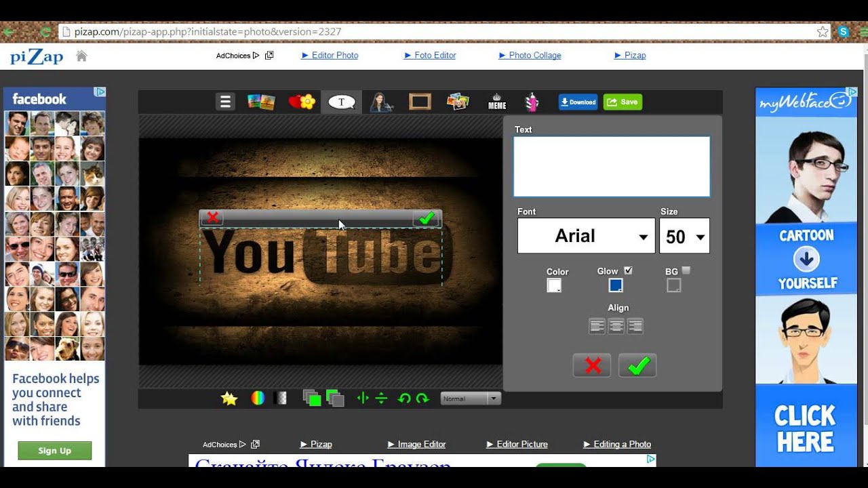Open the Arial font dropdown

(x=586, y=236)
